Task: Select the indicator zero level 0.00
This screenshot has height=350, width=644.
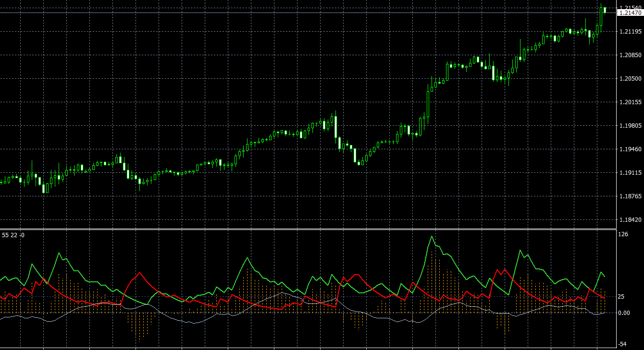Action: tap(624, 313)
